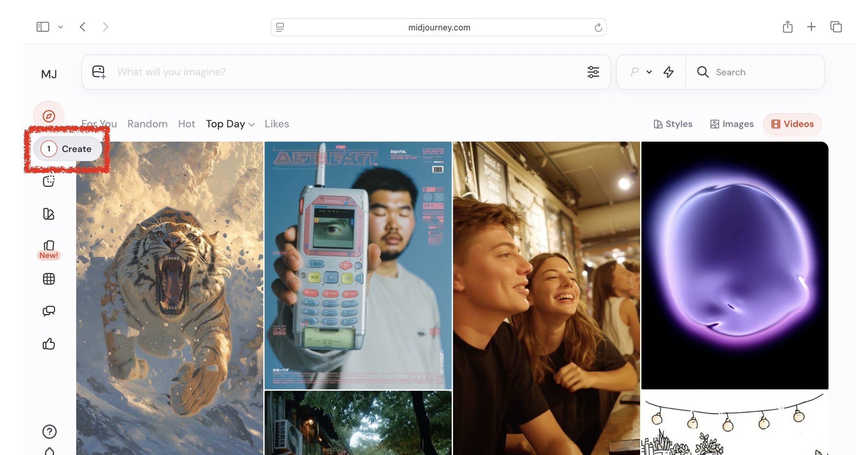Open the purple glowing blob thumbnail
868x455 pixels.
(734, 265)
